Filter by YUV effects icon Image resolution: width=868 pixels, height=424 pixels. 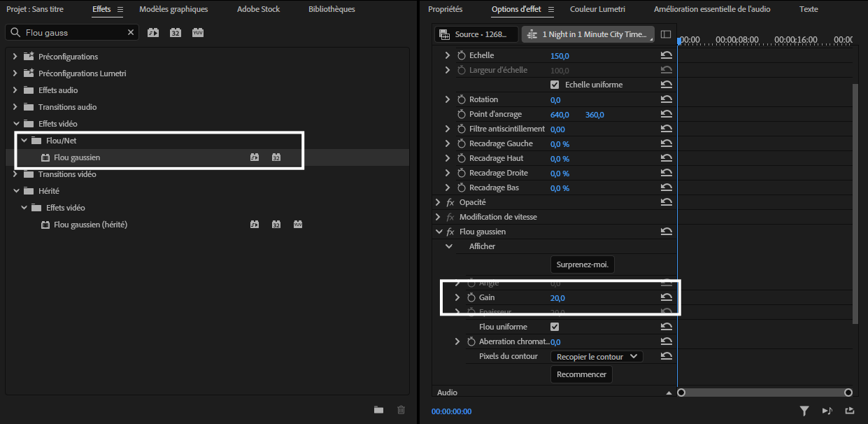[x=198, y=33]
